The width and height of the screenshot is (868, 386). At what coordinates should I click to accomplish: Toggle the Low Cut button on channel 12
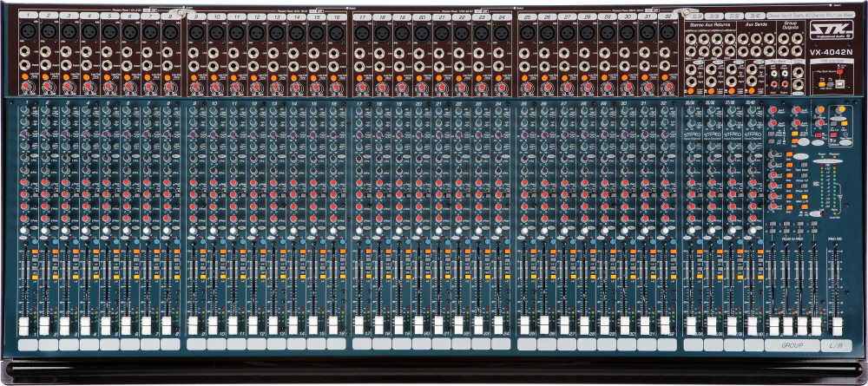click(x=253, y=77)
